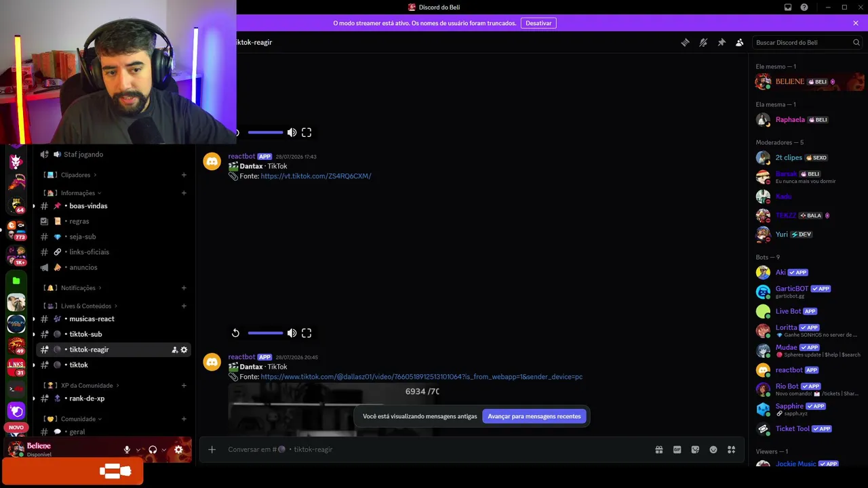The height and width of the screenshot is (488, 868).
Task: Create channel in Comunidade using plus
Action: 184,419
